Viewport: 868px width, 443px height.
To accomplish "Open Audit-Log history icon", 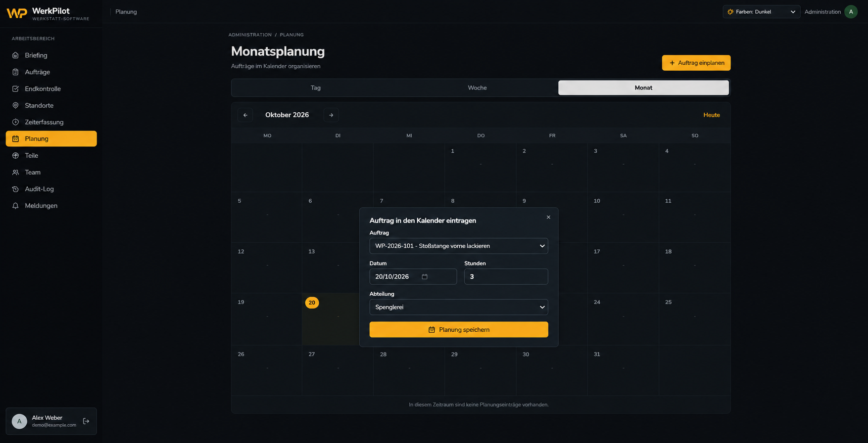I will point(15,189).
